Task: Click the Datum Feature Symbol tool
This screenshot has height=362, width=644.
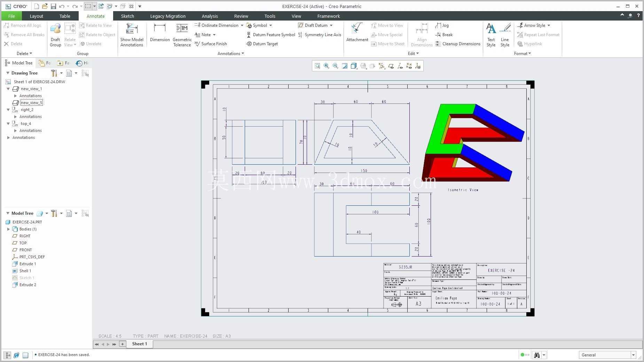Action: point(270,35)
